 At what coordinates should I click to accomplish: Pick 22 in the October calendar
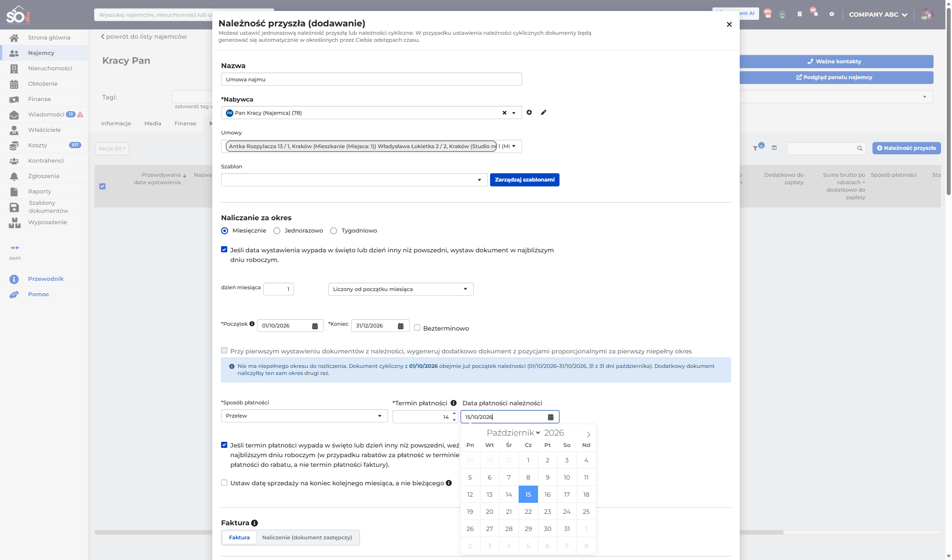coord(528,512)
